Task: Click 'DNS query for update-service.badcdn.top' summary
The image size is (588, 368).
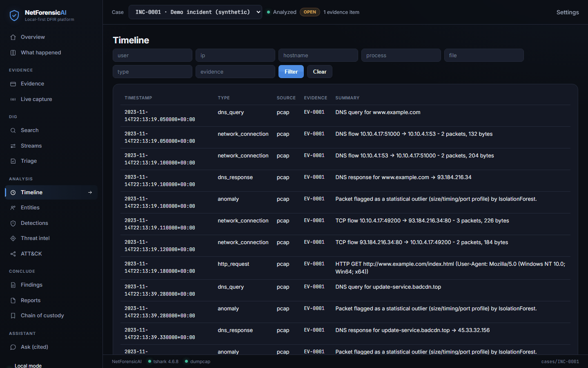Action: coord(388,287)
